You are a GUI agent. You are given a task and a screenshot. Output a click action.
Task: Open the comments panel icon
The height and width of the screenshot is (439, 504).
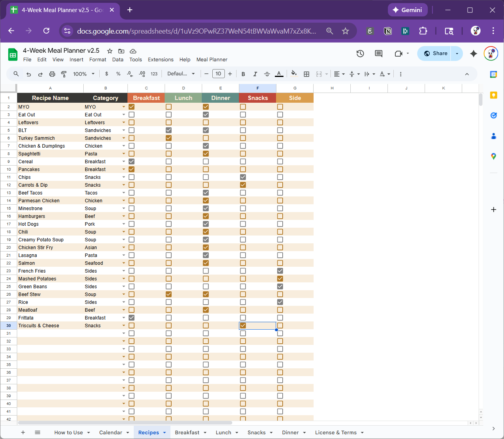click(378, 54)
